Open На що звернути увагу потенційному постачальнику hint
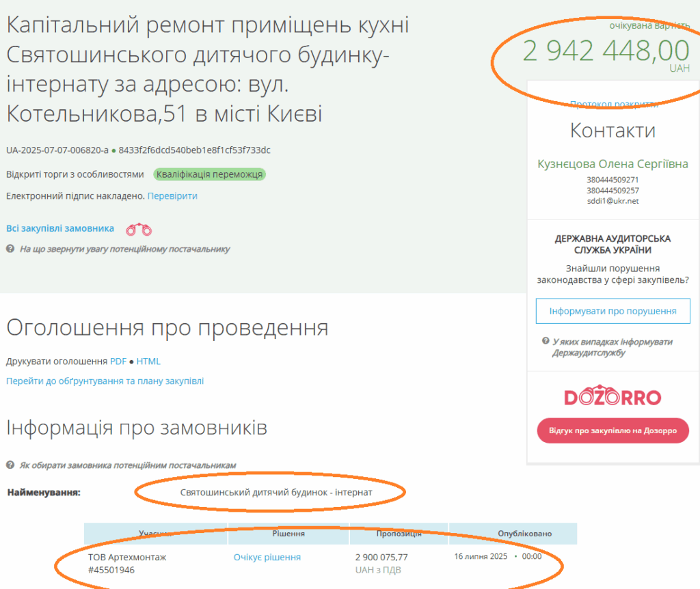 pyautogui.click(x=125, y=249)
